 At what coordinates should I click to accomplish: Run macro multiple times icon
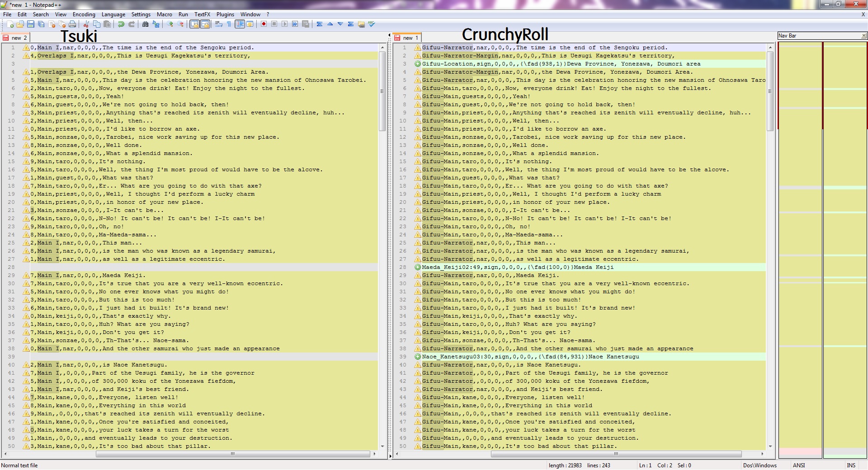coord(295,24)
